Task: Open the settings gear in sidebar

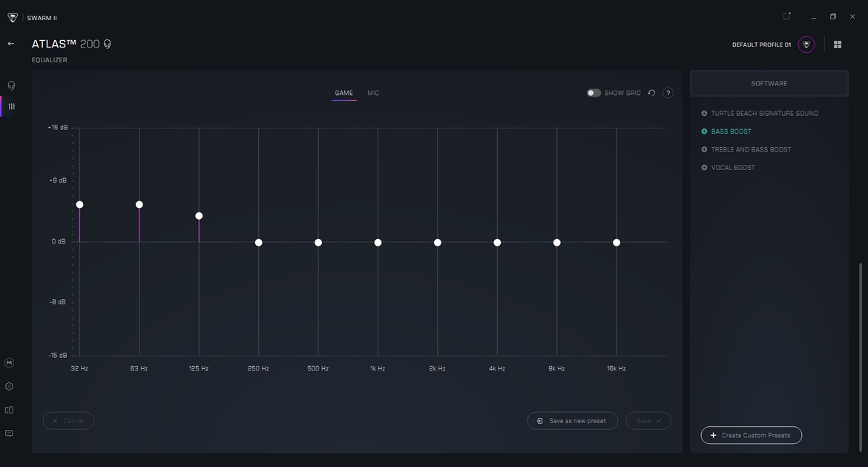Action: tap(10, 387)
